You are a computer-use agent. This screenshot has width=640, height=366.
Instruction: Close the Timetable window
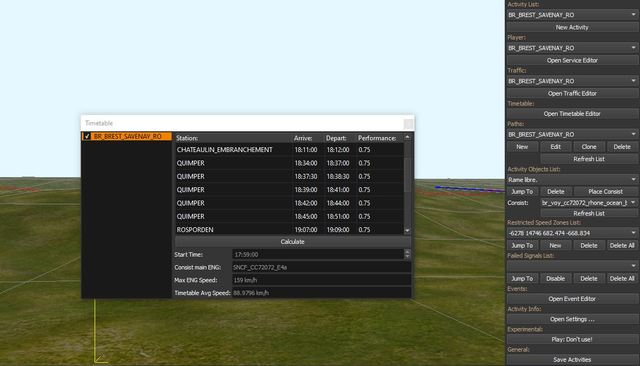[x=408, y=124]
